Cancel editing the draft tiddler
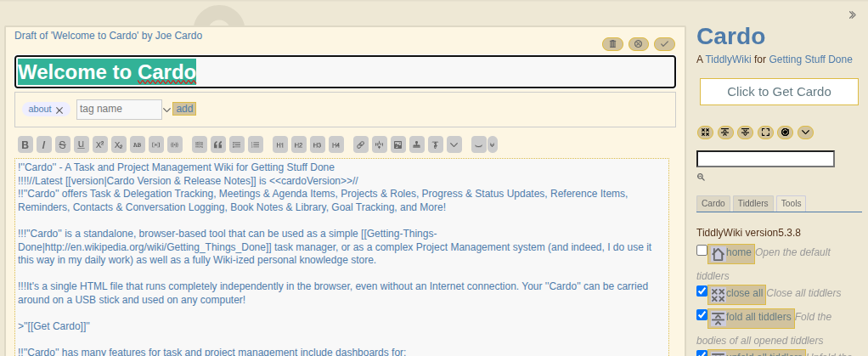Viewport: 868px width, 356px height. tap(639, 43)
